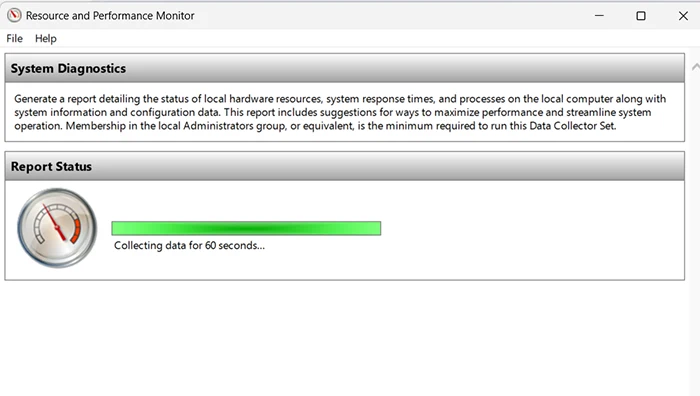Click the green data collection progress bar
Image resolution: width=700 pixels, height=396 pixels.
246,228
